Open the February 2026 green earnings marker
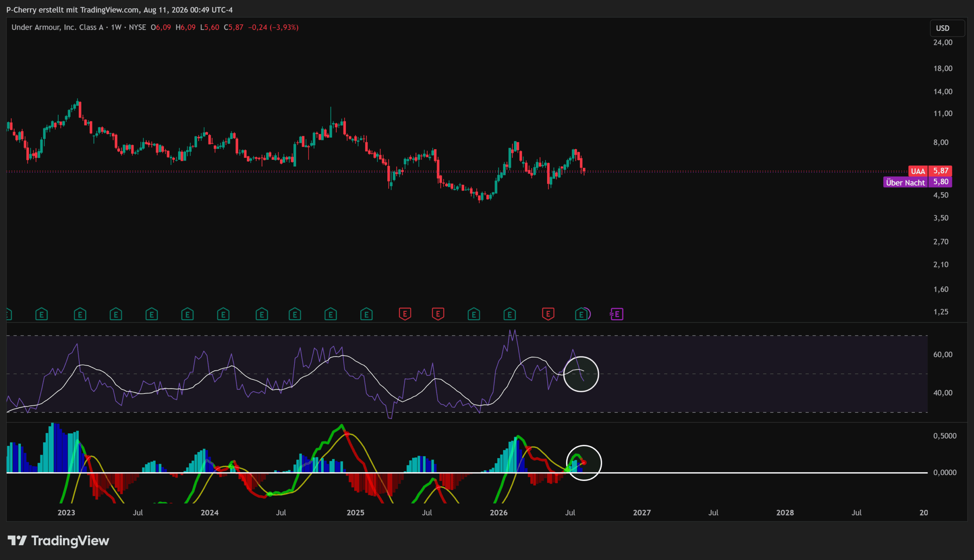974x560 pixels. [509, 314]
